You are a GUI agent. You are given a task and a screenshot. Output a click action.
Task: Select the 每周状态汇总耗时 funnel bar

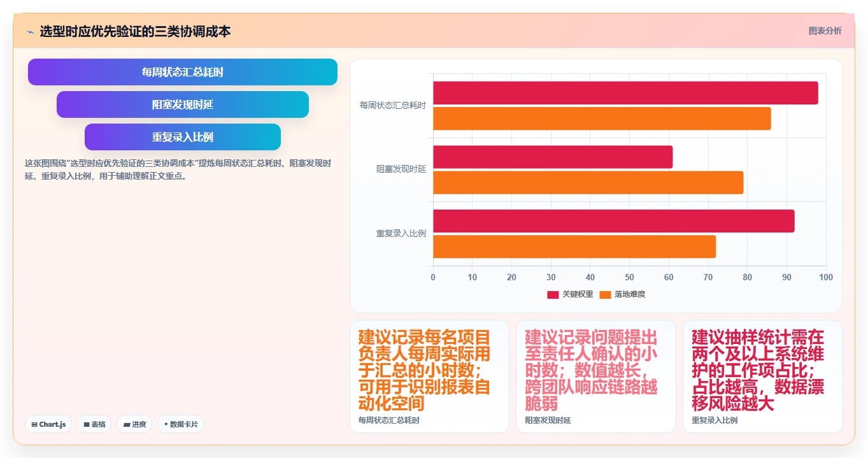tap(183, 72)
